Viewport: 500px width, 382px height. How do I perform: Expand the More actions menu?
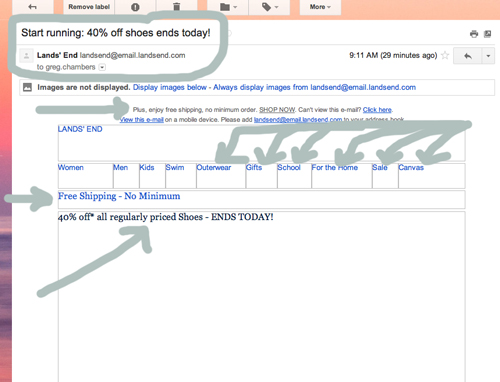(320, 7)
